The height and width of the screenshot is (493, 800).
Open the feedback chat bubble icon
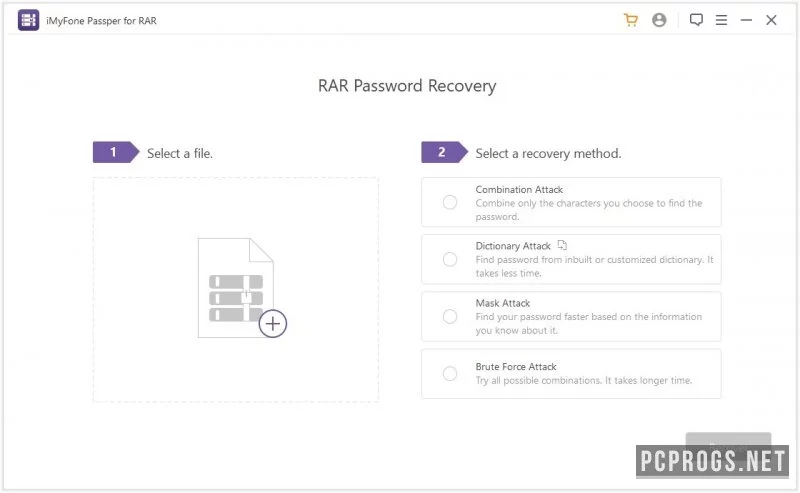[696, 20]
